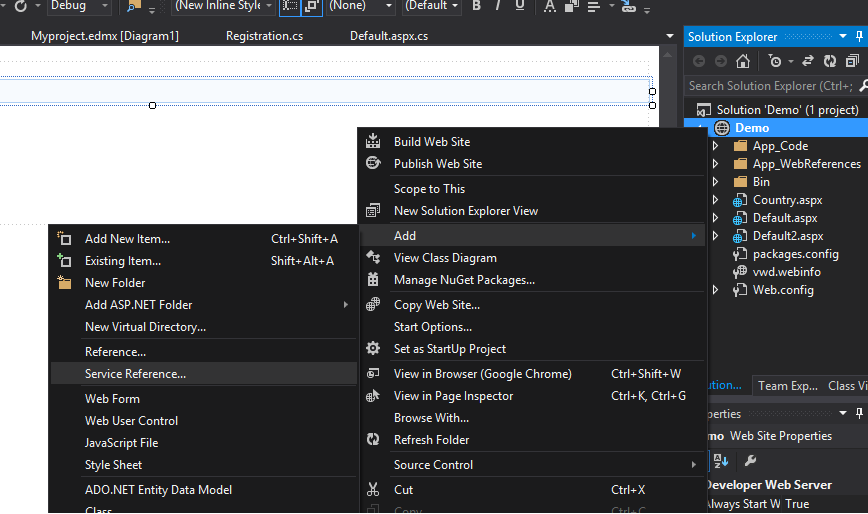Viewport: 868px width, 514px height.
Task: Click the Bold formatting button
Action: point(476,6)
